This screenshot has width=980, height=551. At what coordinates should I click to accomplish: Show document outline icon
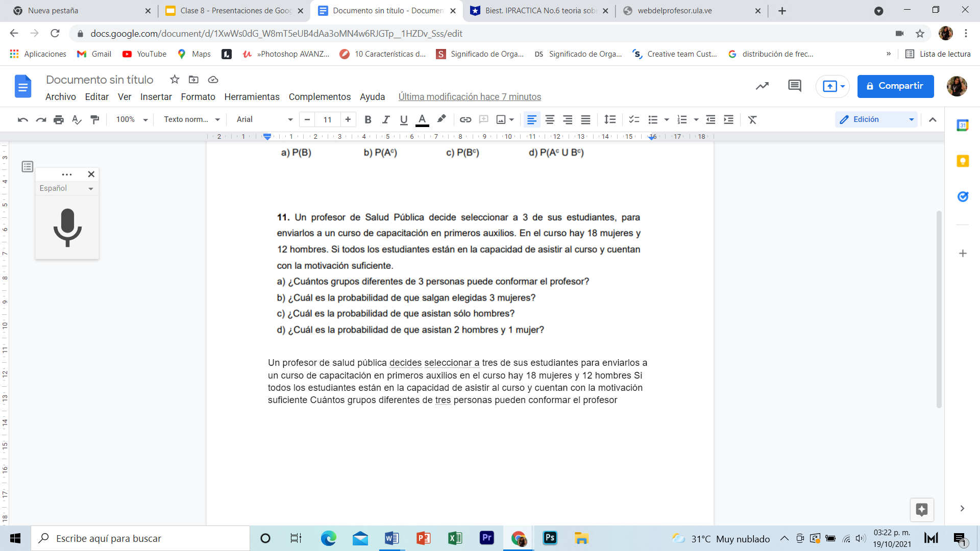(28, 166)
